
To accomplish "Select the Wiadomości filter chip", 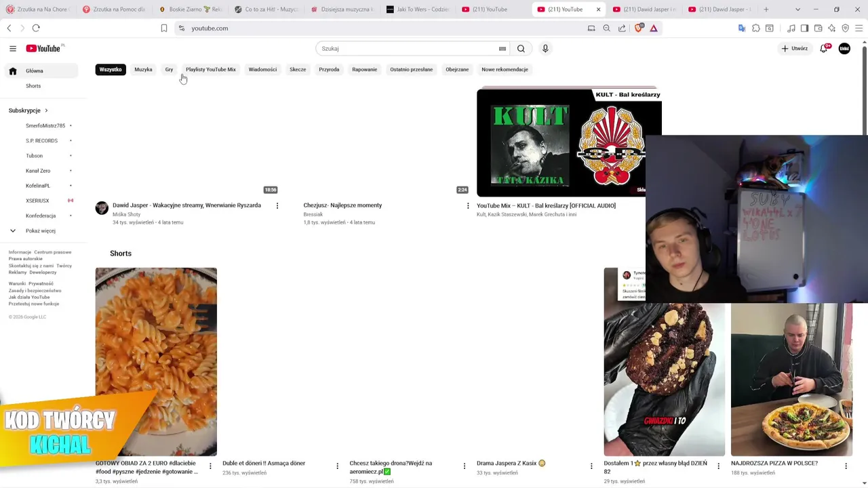I will click(262, 69).
